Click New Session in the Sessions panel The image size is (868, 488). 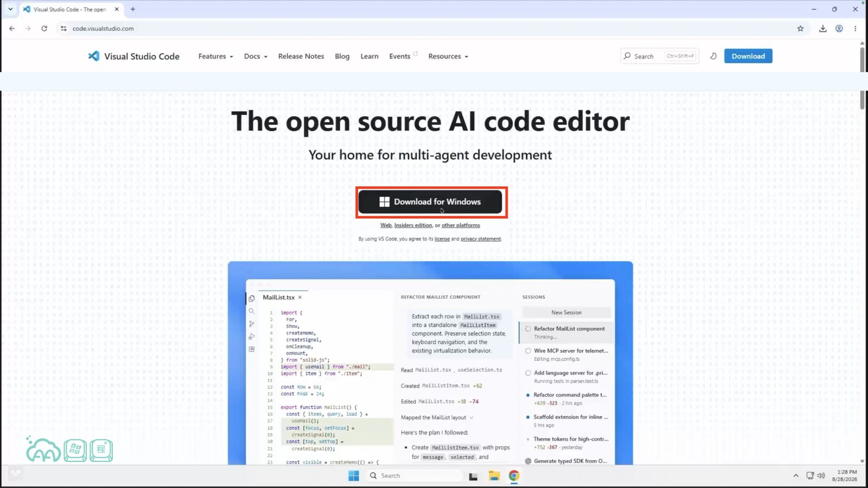[x=566, y=313]
